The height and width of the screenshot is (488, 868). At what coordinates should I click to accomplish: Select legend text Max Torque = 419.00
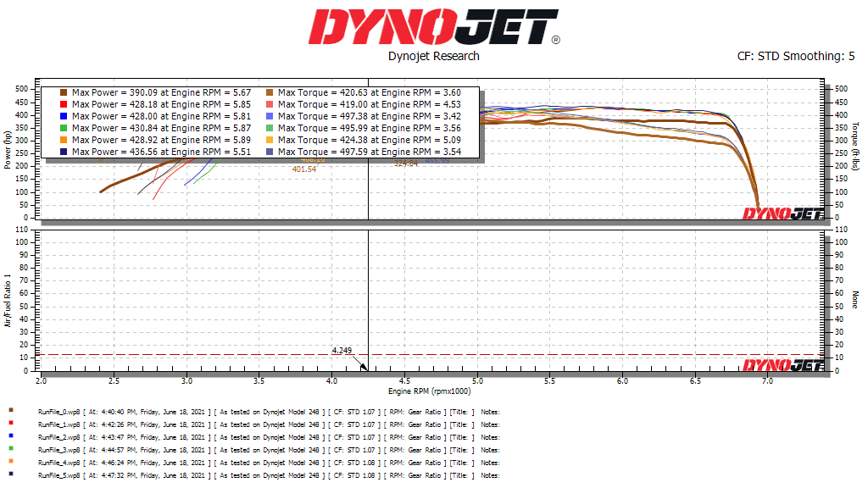click(x=323, y=104)
